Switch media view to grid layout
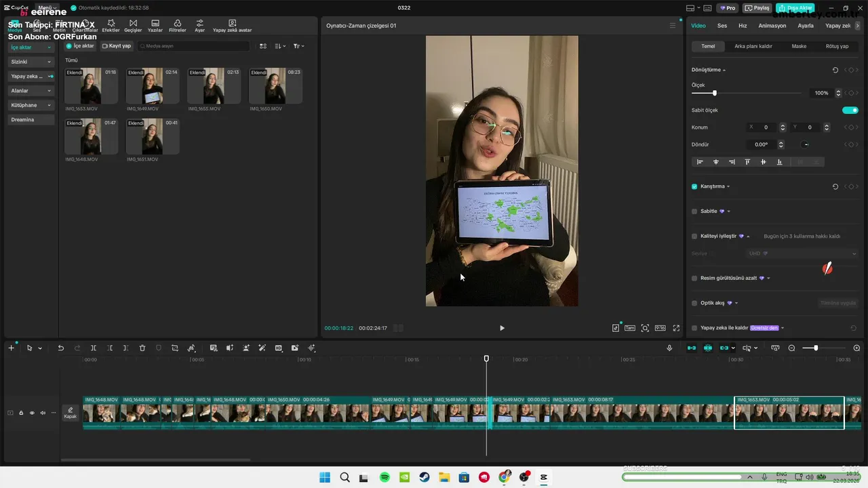The image size is (868, 488). (264, 46)
